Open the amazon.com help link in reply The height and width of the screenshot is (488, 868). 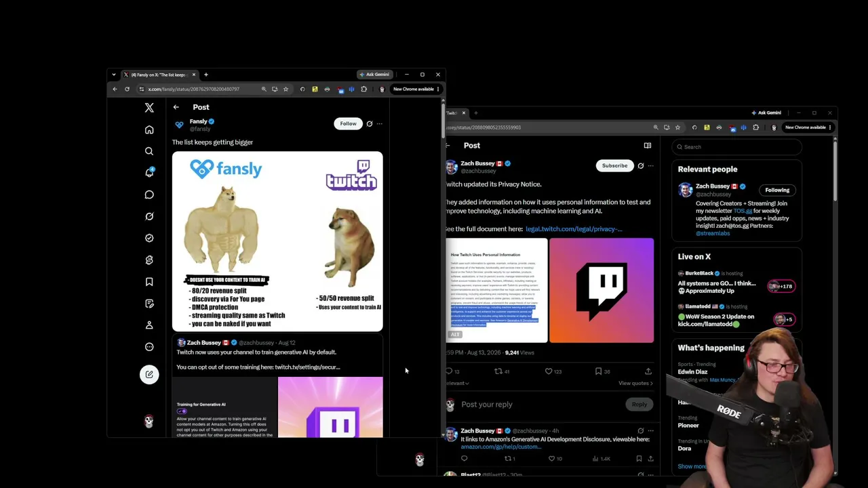500,447
